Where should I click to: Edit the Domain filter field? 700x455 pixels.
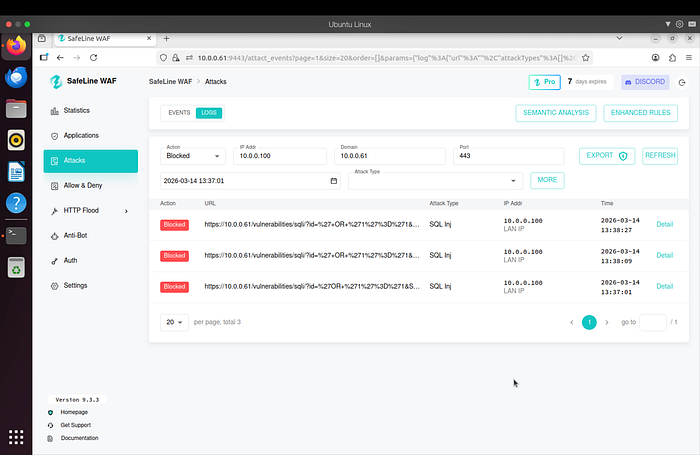coord(390,156)
